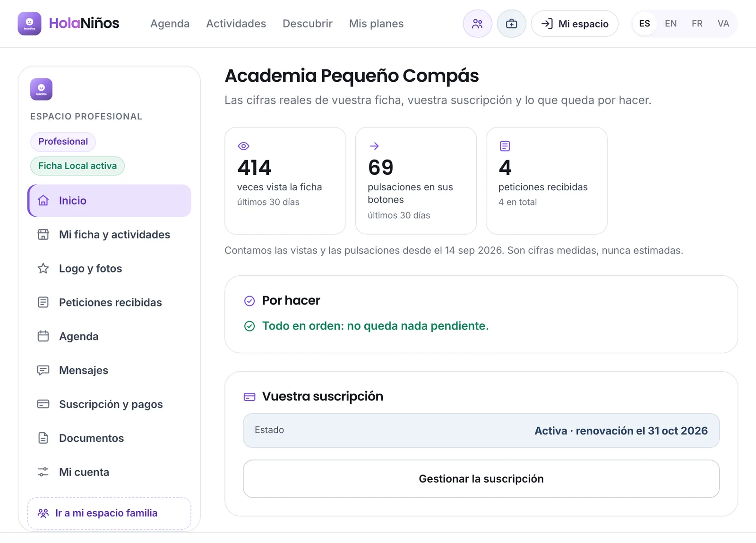Viewport: 756px width, 543px height.
Task: Click the house icon next to Inicio
Action: [43, 201]
